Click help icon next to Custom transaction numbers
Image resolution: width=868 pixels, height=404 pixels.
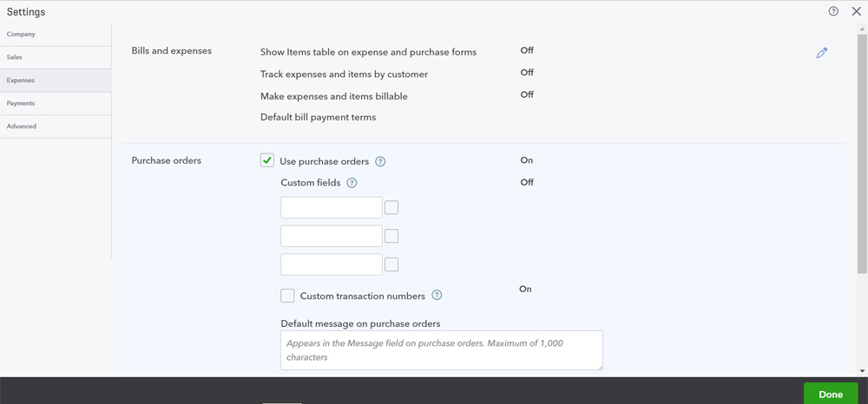(437, 295)
